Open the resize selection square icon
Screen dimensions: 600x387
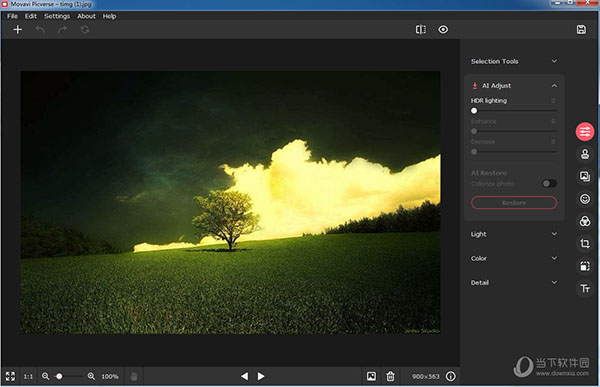(x=585, y=266)
